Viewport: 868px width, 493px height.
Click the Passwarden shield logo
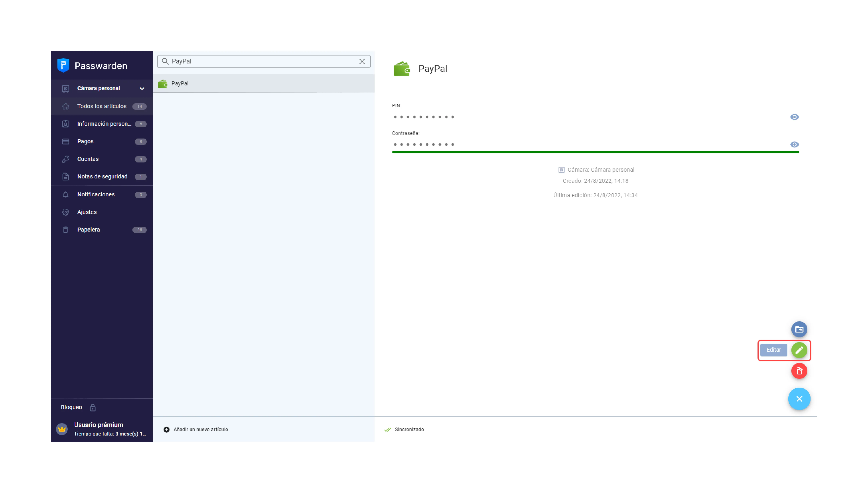point(63,65)
